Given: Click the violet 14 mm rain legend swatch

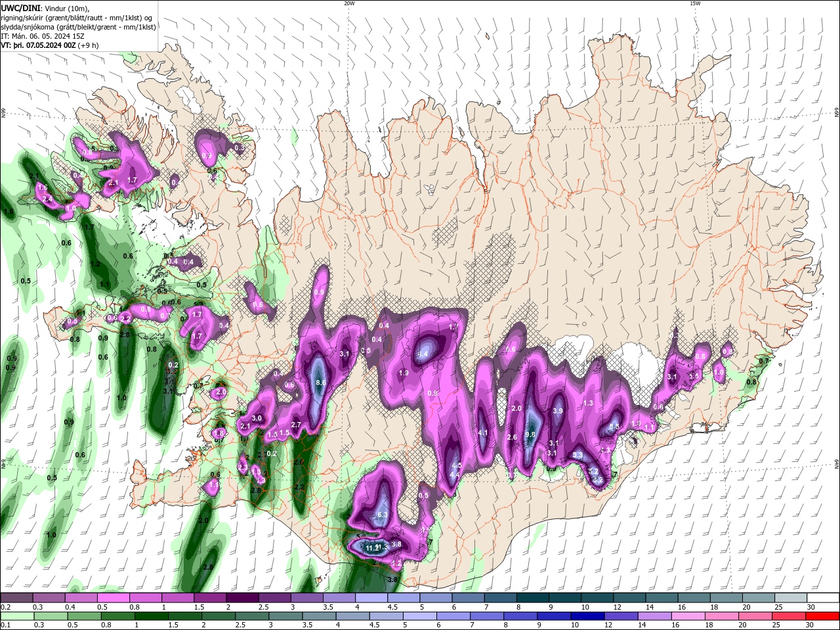Looking at the screenshot, I should coord(654,616).
